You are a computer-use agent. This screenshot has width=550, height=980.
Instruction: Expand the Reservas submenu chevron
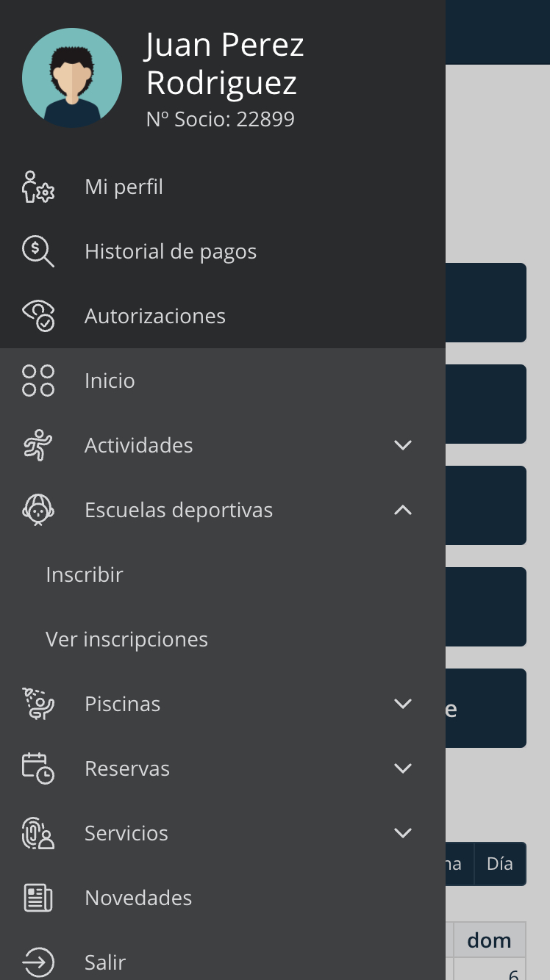403,768
